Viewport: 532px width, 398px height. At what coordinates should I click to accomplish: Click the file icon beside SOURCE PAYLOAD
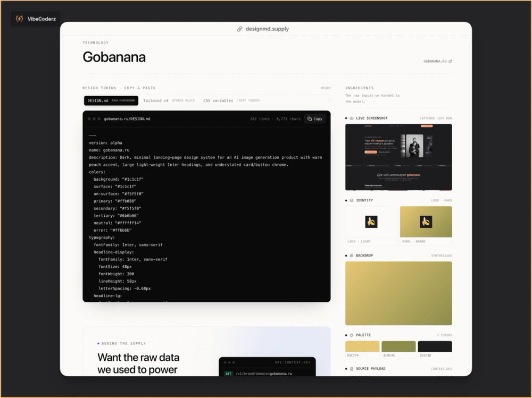coord(352,368)
